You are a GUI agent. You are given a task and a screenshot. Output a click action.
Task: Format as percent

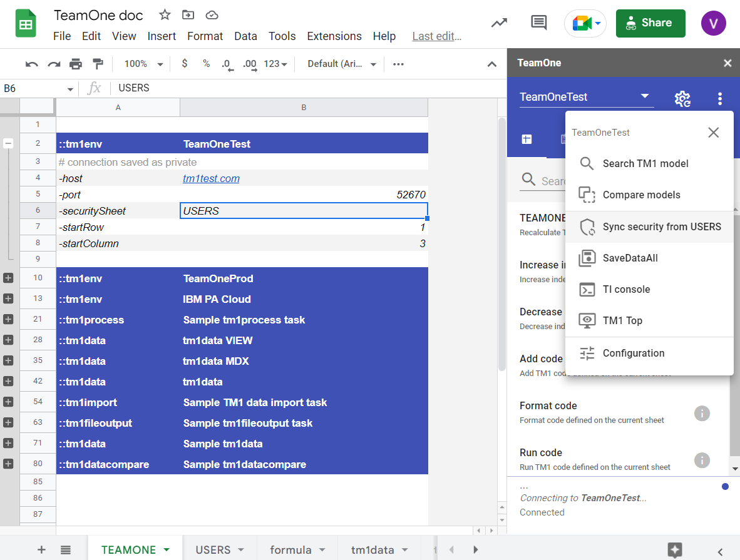point(206,64)
